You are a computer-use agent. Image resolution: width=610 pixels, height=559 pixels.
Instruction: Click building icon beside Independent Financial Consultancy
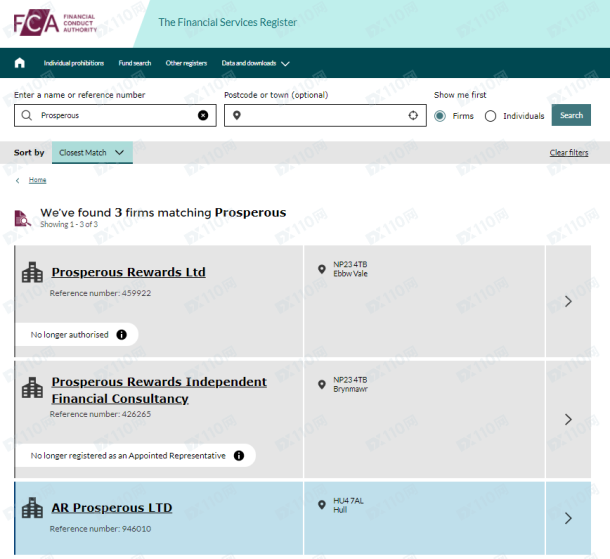32,387
